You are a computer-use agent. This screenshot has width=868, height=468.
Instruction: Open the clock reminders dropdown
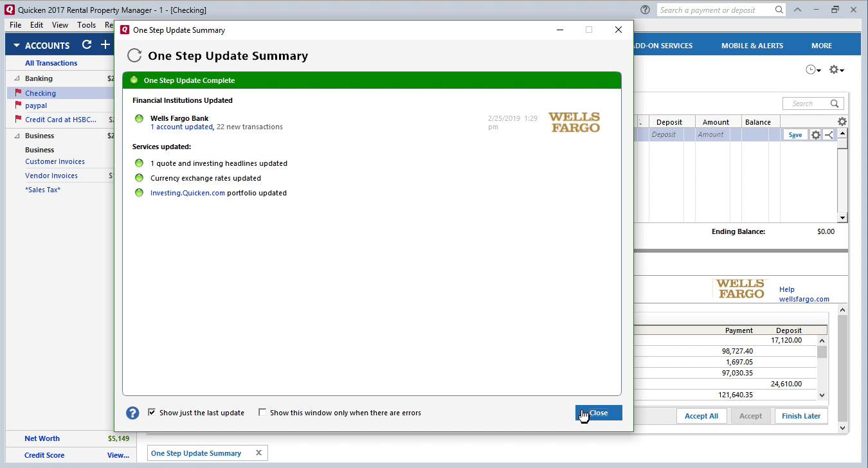pyautogui.click(x=813, y=69)
